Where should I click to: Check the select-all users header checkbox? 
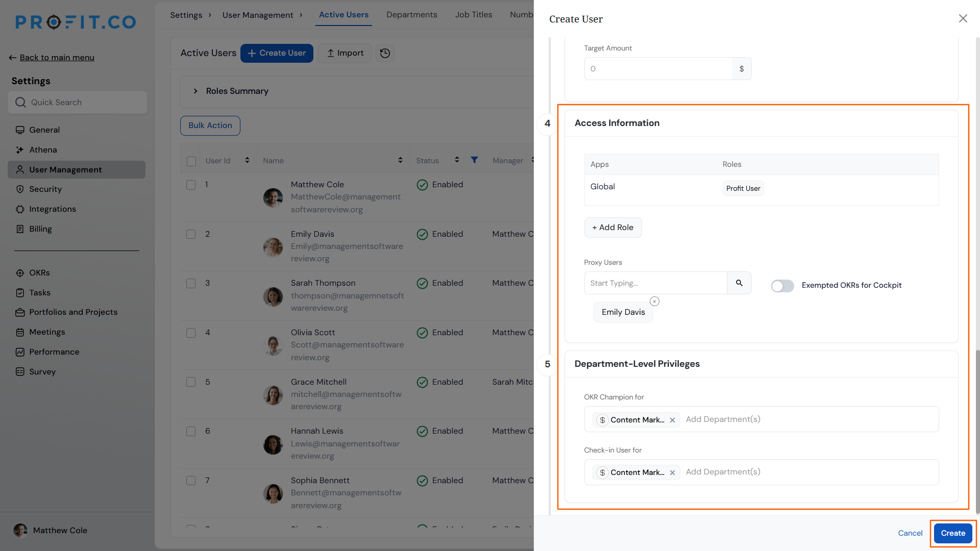coord(191,161)
